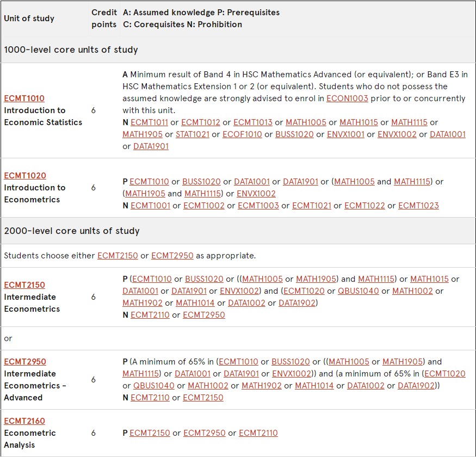
Task: Click the ECMT1013 unit link
Action: coord(253,122)
